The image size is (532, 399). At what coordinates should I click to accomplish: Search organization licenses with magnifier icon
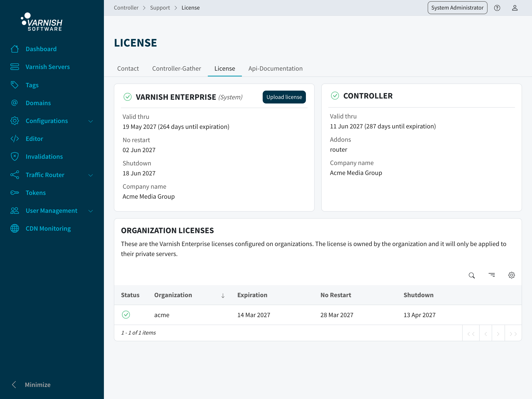[x=472, y=275]
